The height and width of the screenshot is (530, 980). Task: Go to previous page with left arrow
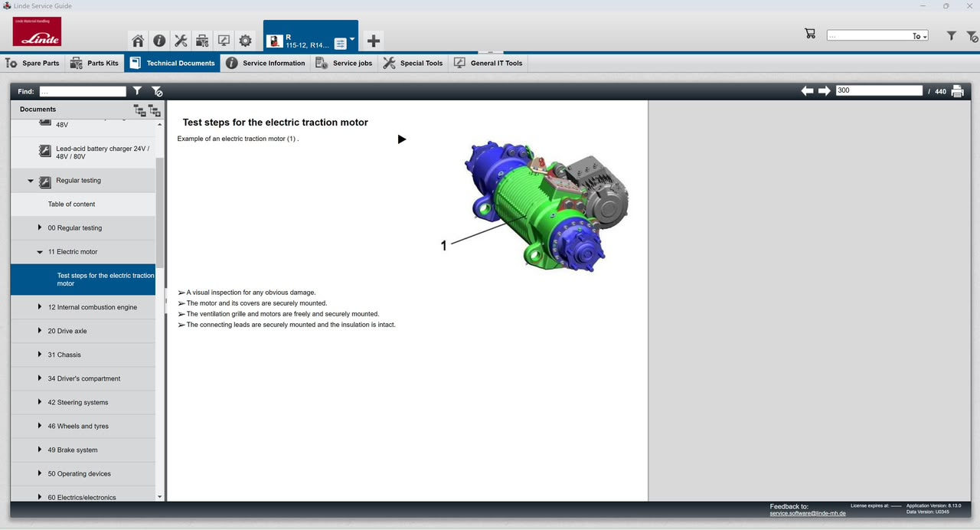[x=807, y=91]
